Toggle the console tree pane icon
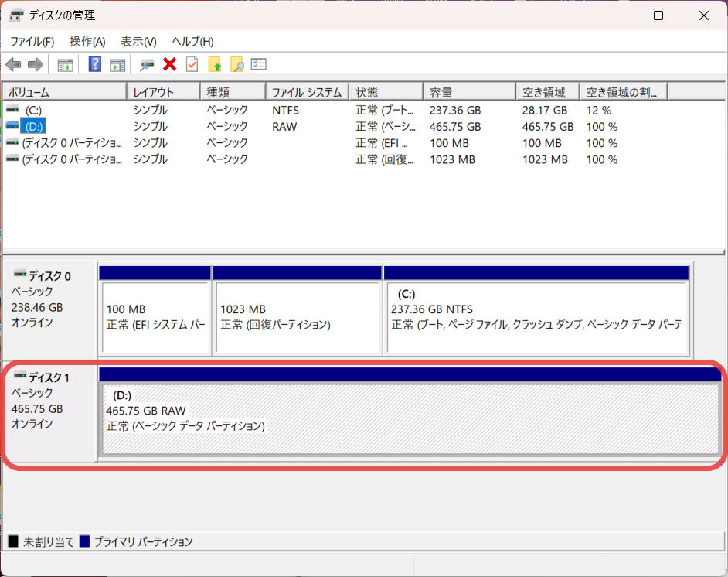728x577 pixels. coord(66,65)
